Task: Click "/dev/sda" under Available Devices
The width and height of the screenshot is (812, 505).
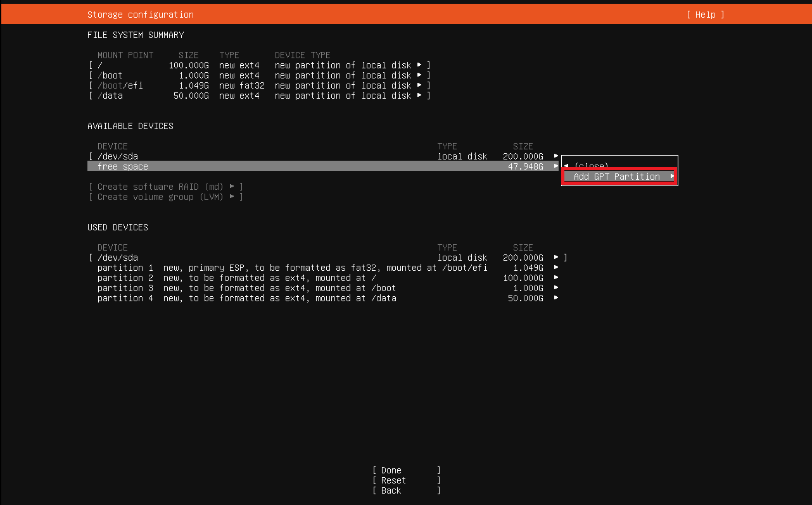Action: coord(118,156)
